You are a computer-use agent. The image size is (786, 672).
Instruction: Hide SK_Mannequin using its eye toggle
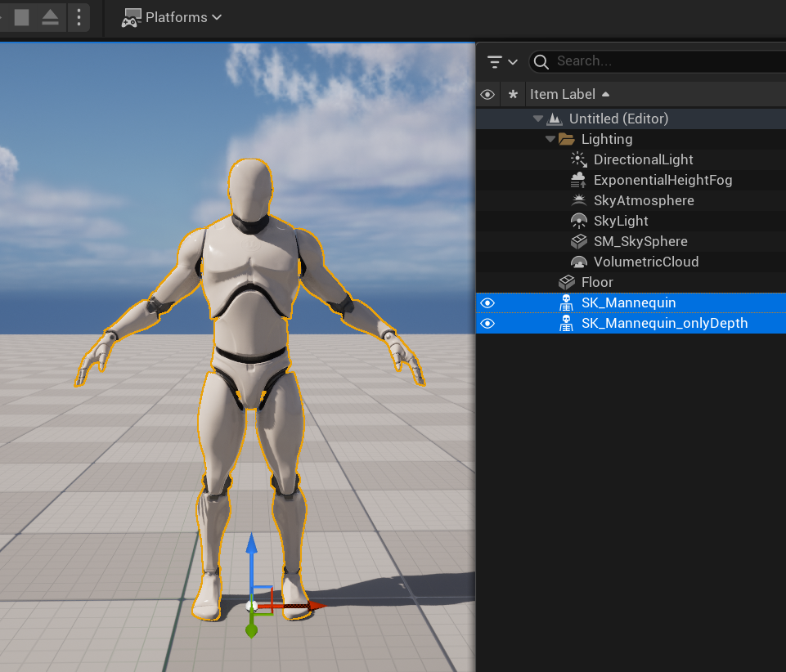(x=487, y=302)
